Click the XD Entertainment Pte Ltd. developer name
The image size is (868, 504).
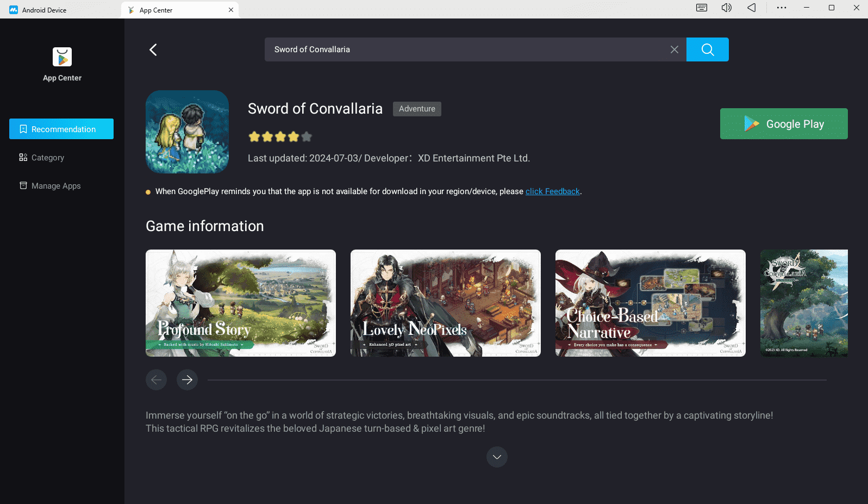click(474, 158)
